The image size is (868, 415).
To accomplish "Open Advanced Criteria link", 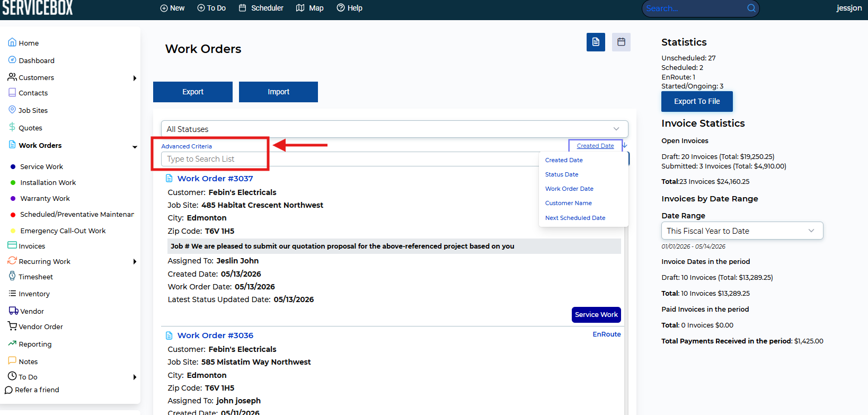I will click(x=187, y=146).
